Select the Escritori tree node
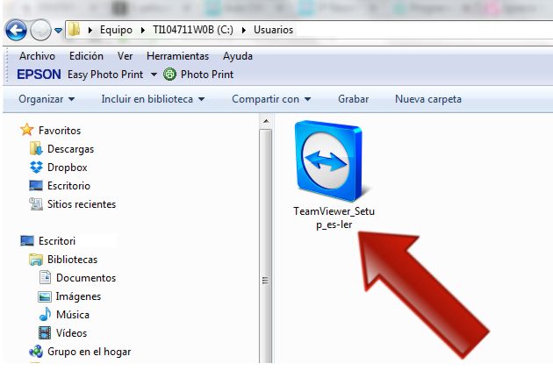This screenshot has width=553, height=392. click(x=57, y=241)
